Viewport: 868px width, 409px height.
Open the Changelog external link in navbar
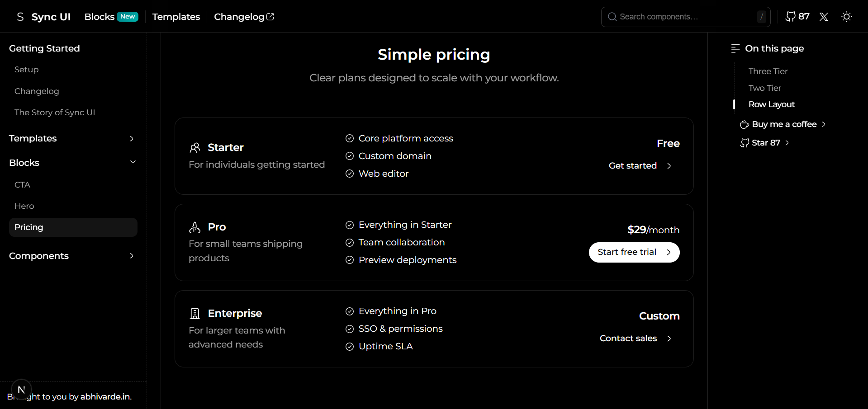pos(244,17)
